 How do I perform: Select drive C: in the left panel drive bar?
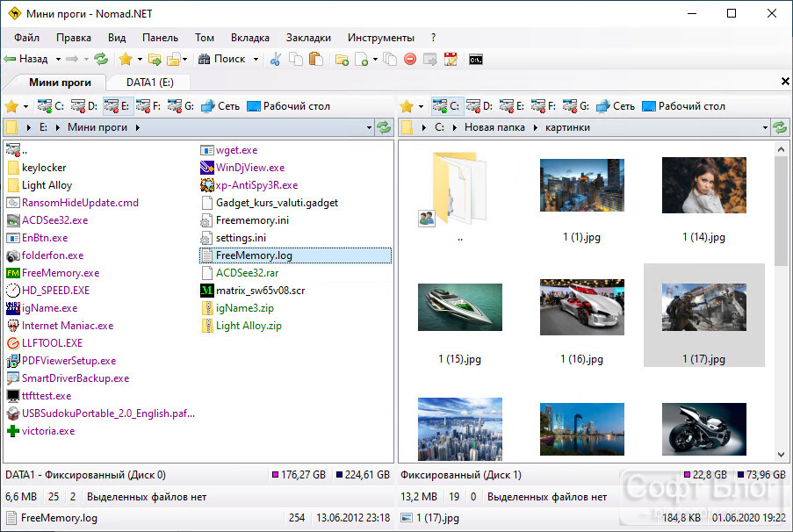51,106
